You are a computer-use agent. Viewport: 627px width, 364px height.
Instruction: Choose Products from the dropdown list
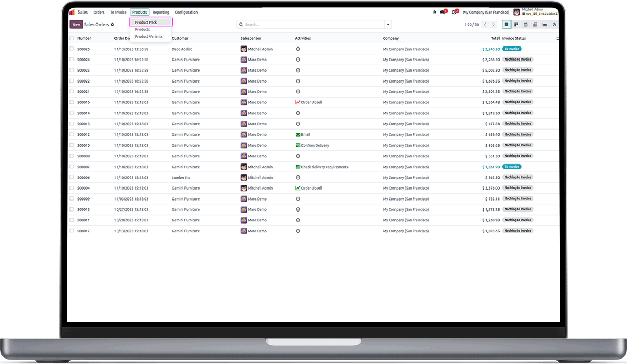point(143,29)
